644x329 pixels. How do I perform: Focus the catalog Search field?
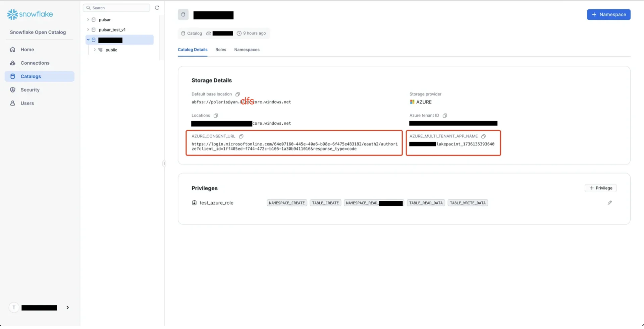click(116, 8)
